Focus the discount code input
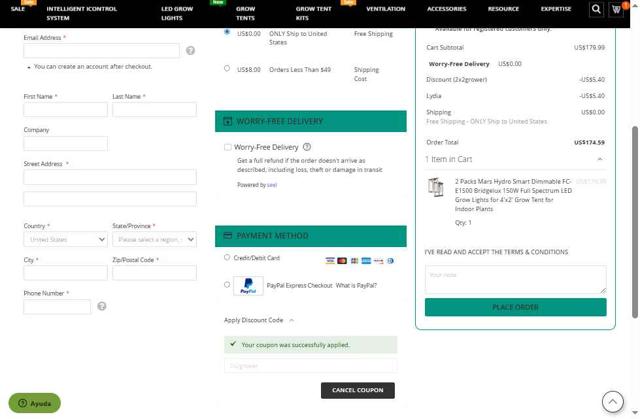The width and height of the screenshot is (640, 419). [310, 366]
